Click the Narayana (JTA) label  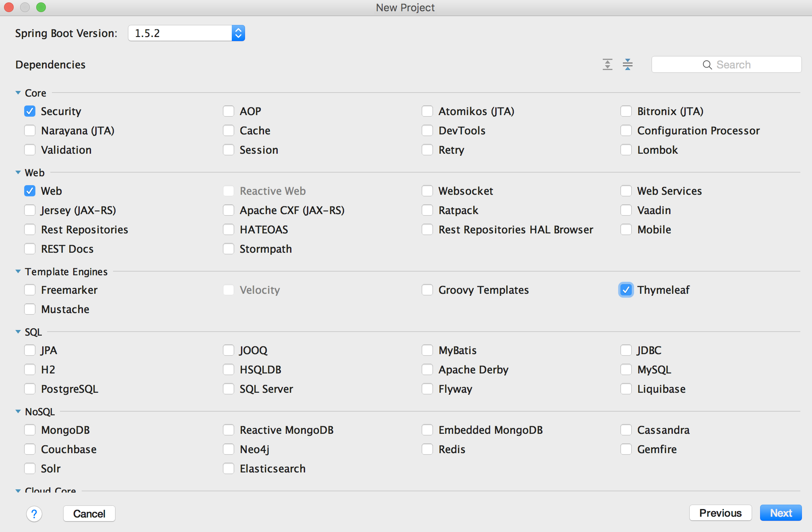click(x=78, y=131)
